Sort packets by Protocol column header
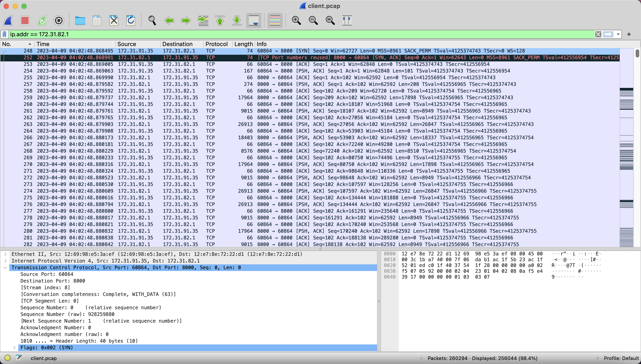This screenshot has height=364, width=641. 216,44
